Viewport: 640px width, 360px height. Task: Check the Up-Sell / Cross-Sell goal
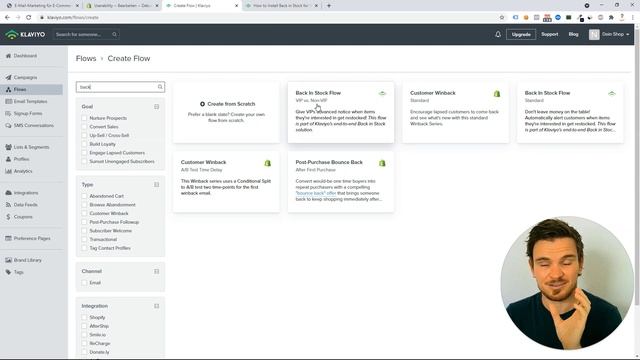(84, 136)
